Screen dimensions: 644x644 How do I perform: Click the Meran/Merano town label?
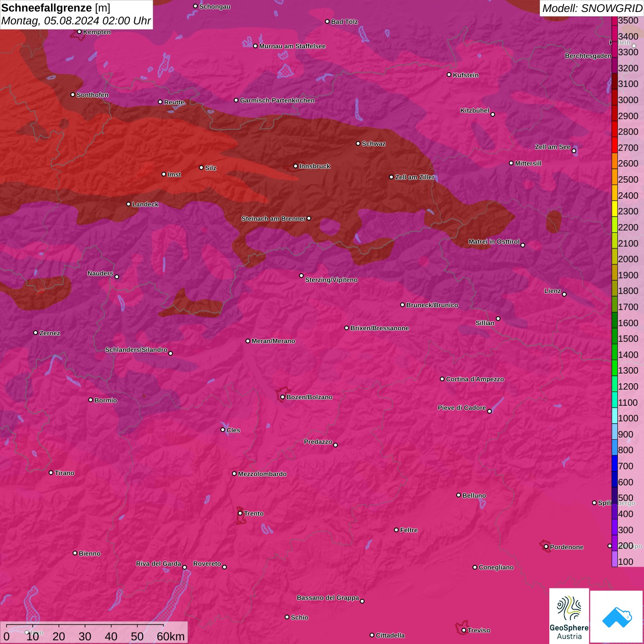click(273, 341)
